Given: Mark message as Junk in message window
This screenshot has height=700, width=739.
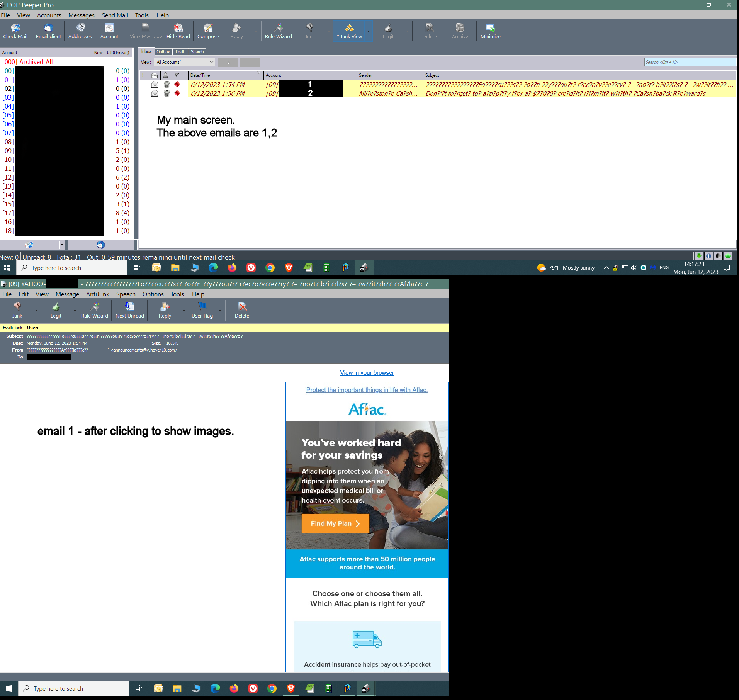Looking at the screenshot, I should (17, 311).
